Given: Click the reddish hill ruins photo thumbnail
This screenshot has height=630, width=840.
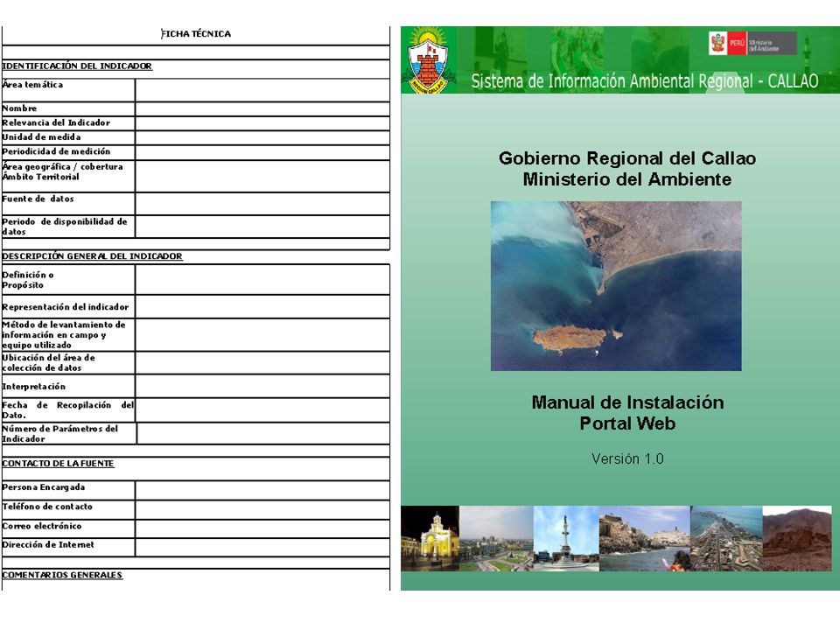Looking at the screenshot, I should pos(797,538).
